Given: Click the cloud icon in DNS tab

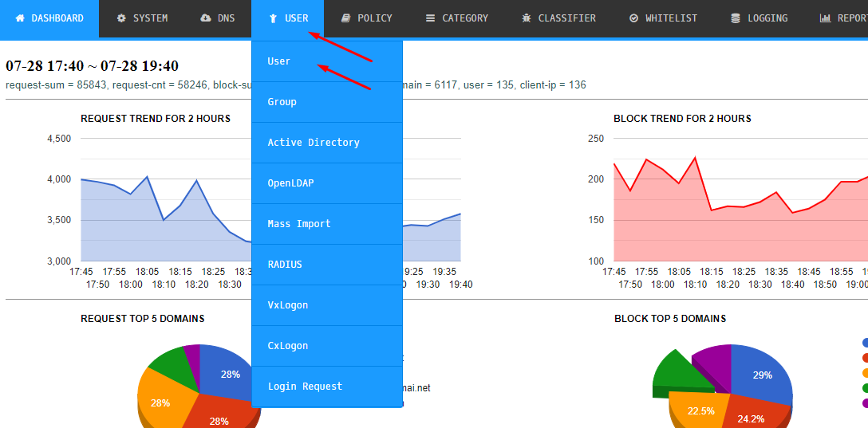Looking at the screenshot, I should [206, 18].
